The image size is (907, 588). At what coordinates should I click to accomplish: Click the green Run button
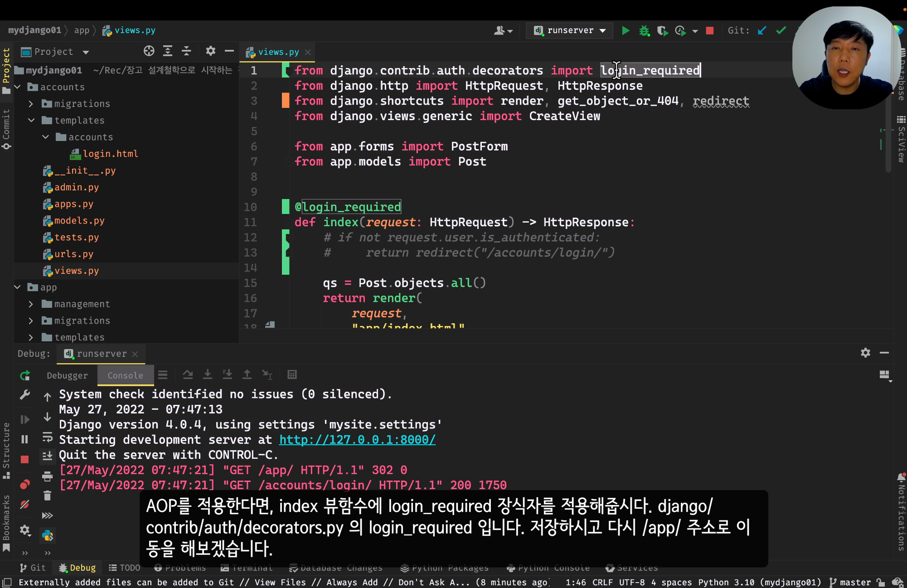coord(626,31)
